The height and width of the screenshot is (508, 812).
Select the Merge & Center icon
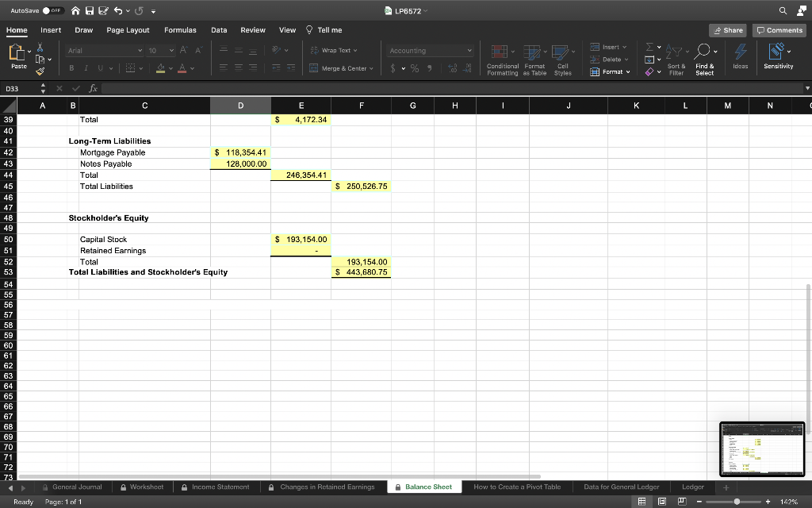(x=339, y=70)
